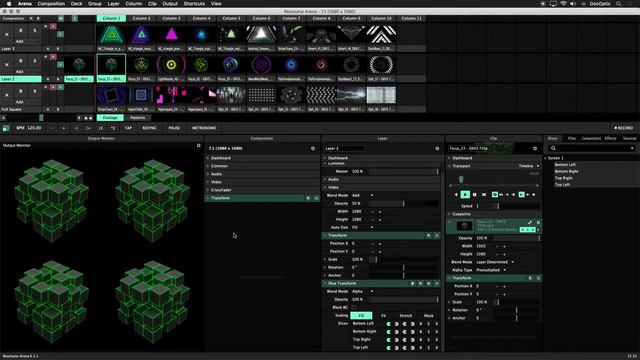Expand Clip Cuepoints section

(494, 214)
